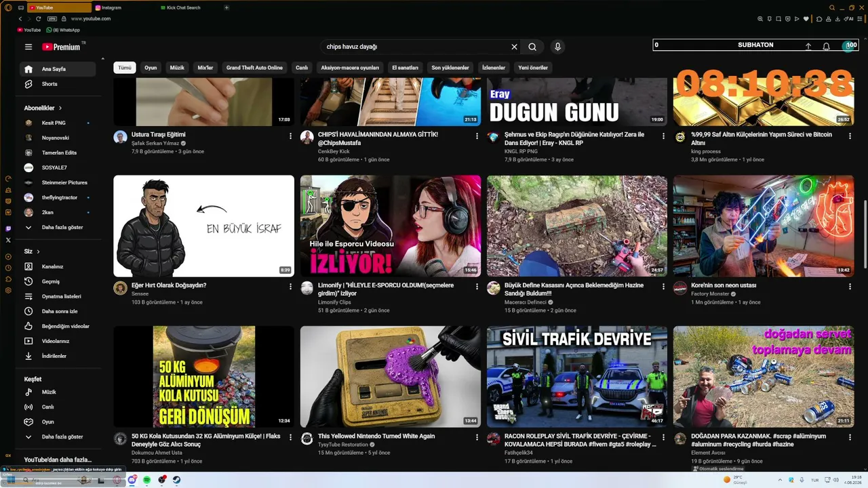The image size is (868, 488).
Task: Select the Tümü filter chip
Action: pos(125,68)
